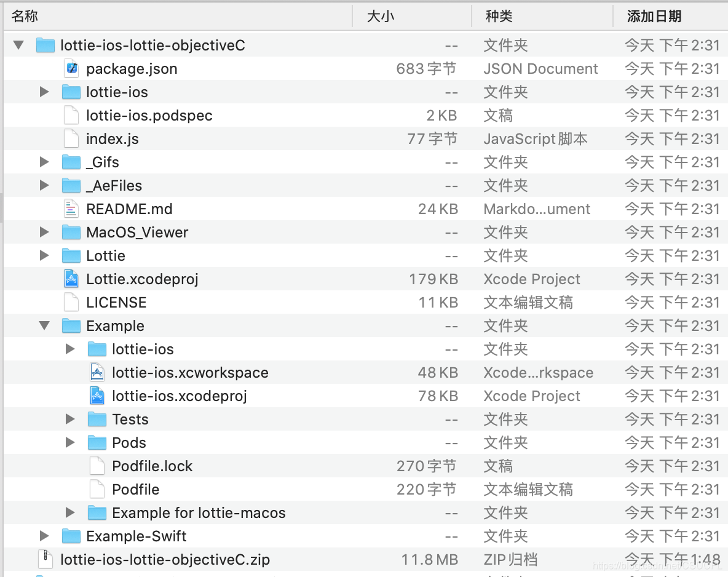Viewport: 728px width, 577px height.
Task: Select the MacOS_Viewer folder name
Action: tap(138, 233)
